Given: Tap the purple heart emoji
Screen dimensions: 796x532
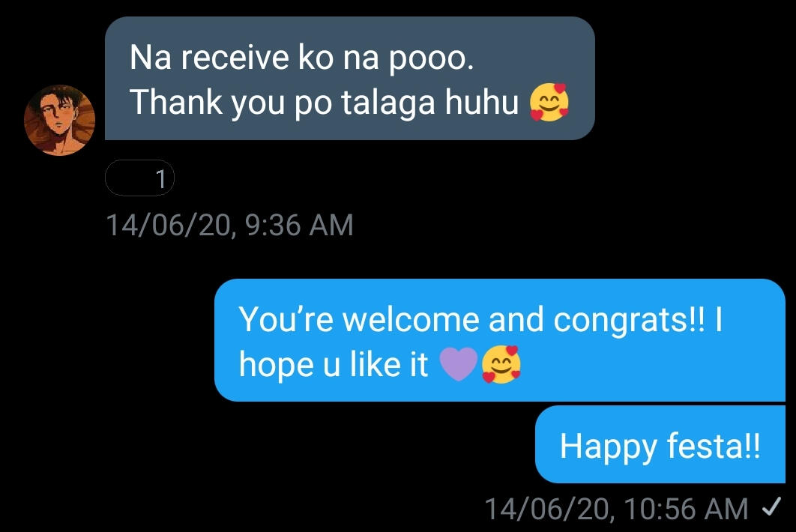Looking at the screenshot, I should (x=459, y=364).
